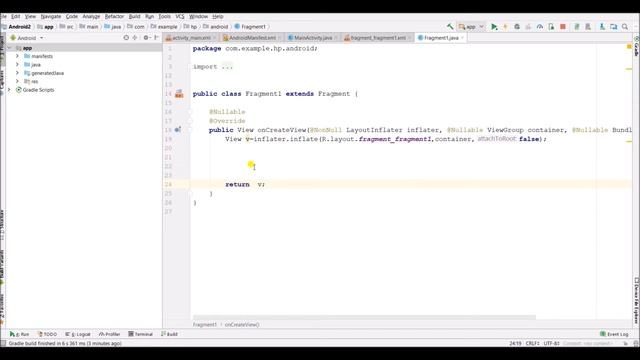
Task: Open the Run menu
Action: (149, 16)
